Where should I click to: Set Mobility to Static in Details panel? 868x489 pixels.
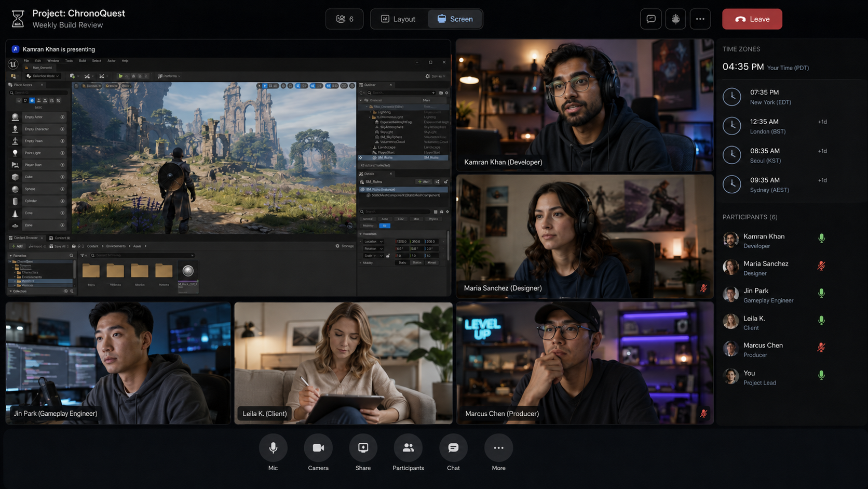click(x=402, y=263)
